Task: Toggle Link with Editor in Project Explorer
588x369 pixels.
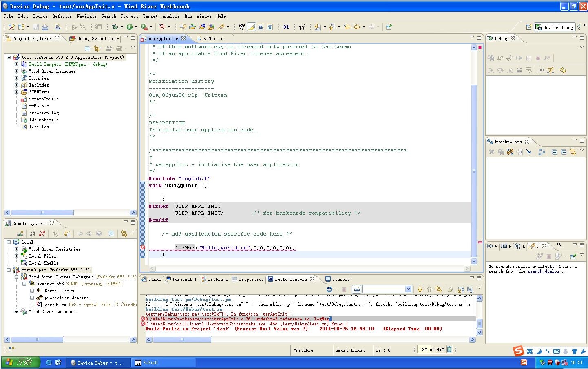Action: tap(97, 49)
